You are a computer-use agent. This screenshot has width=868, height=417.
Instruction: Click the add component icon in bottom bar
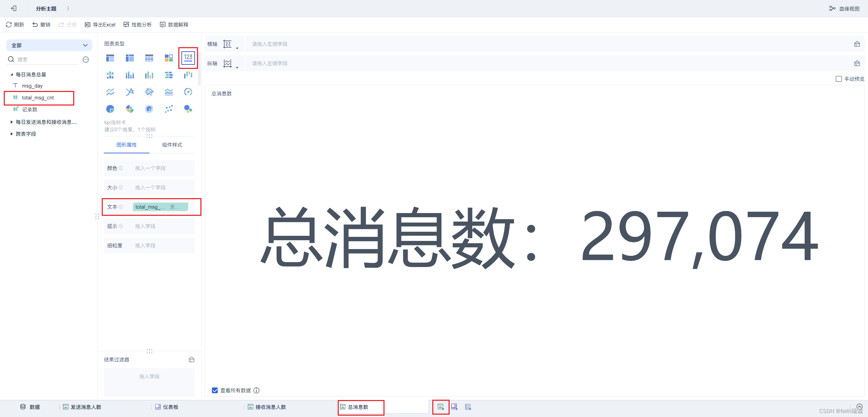[441, 407]
